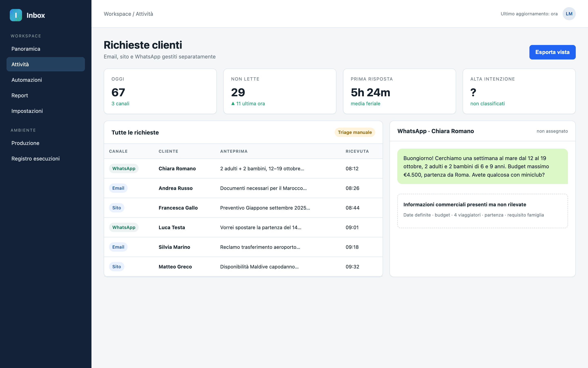Click preview 'Disponibilità Maldive capodanno...'
The width and height of the screenshot is (588, 368).
259,267
